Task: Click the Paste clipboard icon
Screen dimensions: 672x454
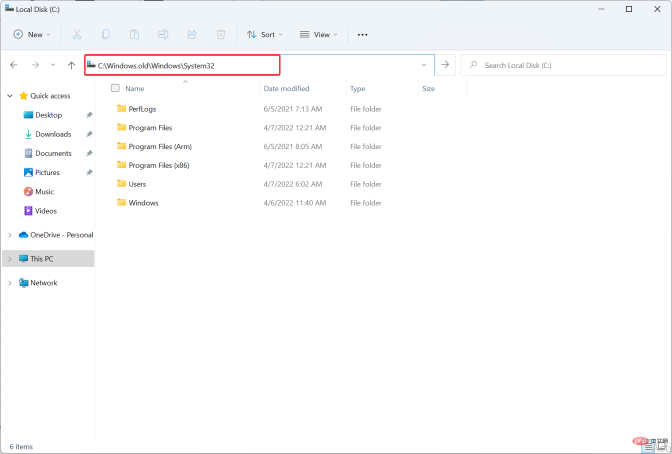Action: pos(134,35)
